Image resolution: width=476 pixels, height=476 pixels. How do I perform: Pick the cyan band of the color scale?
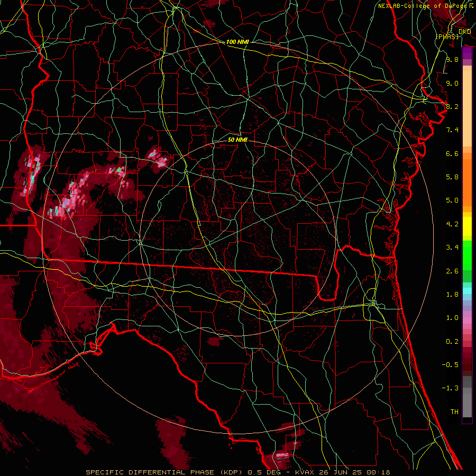467,291
